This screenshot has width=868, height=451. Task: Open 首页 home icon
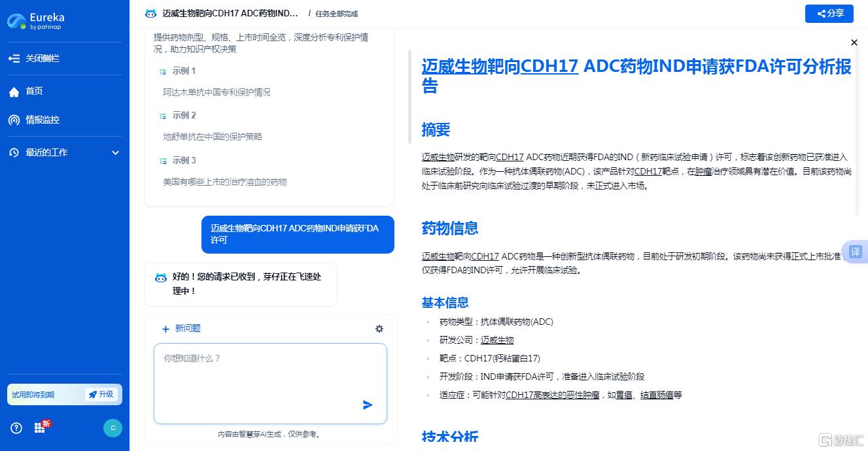(14, 92)
